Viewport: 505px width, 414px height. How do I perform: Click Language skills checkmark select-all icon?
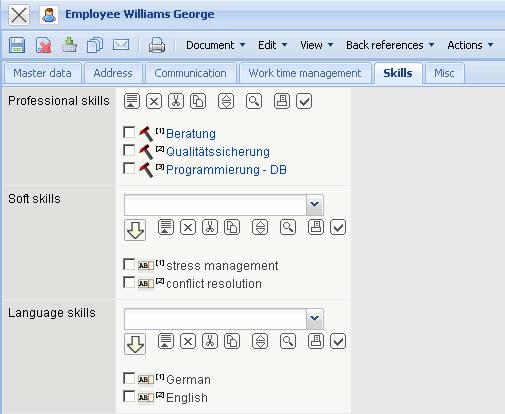pos(338,341)
